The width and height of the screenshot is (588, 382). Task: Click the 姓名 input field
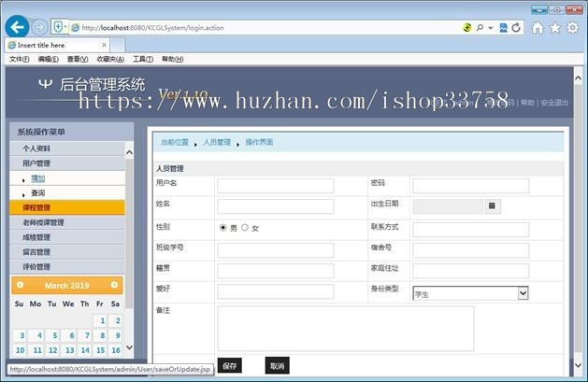coord(275,206)
